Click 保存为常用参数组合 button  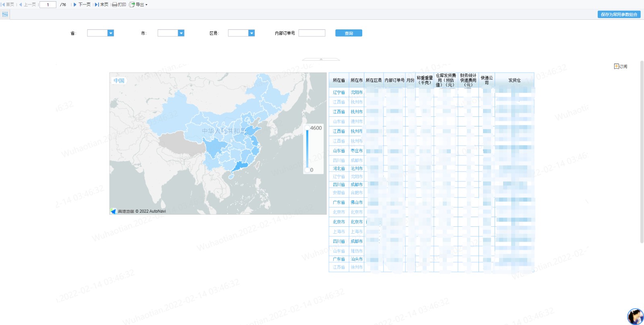pos(619,14)
